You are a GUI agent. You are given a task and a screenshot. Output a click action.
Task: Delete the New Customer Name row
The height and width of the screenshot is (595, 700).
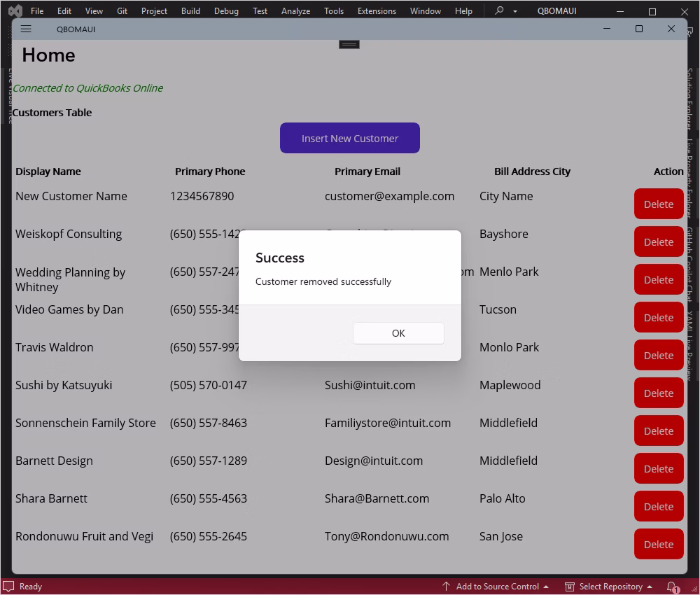(x=659, y=204)
